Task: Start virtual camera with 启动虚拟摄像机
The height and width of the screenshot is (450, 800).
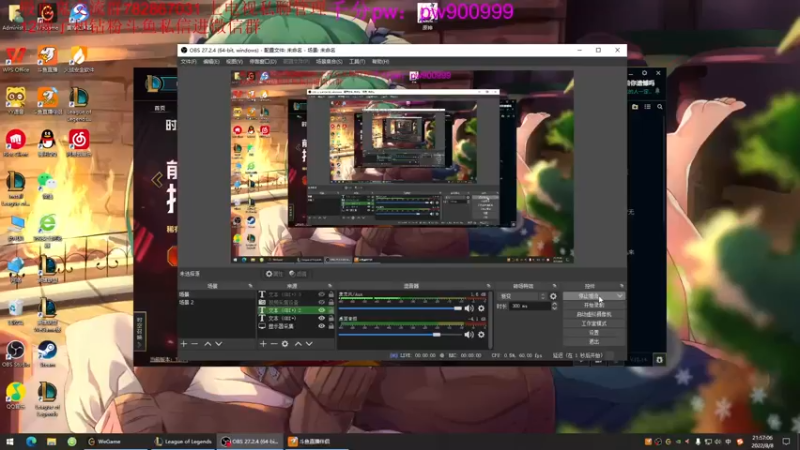Action: (594, 314)
